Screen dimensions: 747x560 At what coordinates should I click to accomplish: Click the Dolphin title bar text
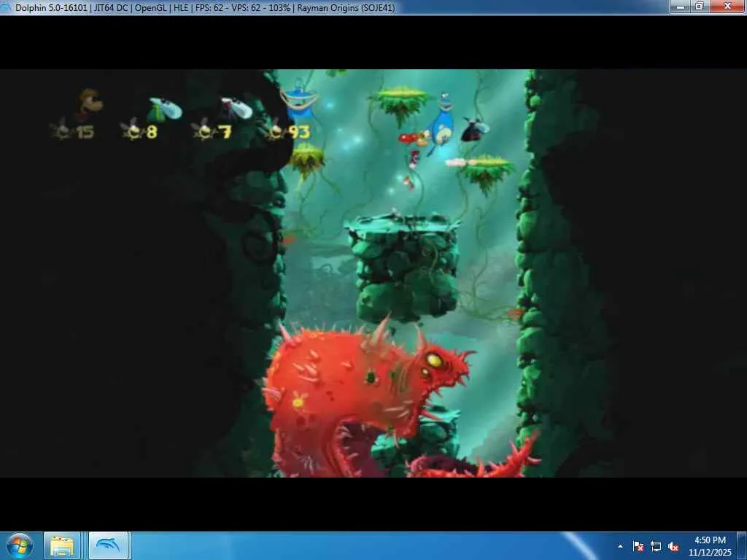(205, 7)
